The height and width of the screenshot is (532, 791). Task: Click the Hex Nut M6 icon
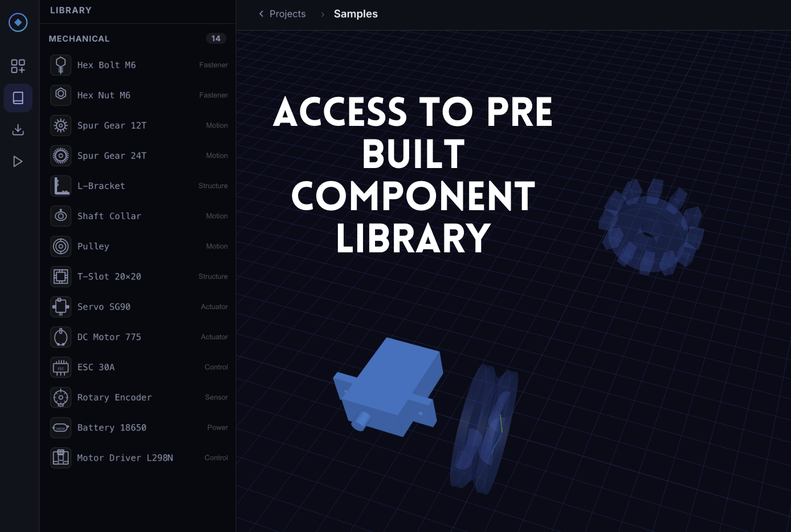61,95
